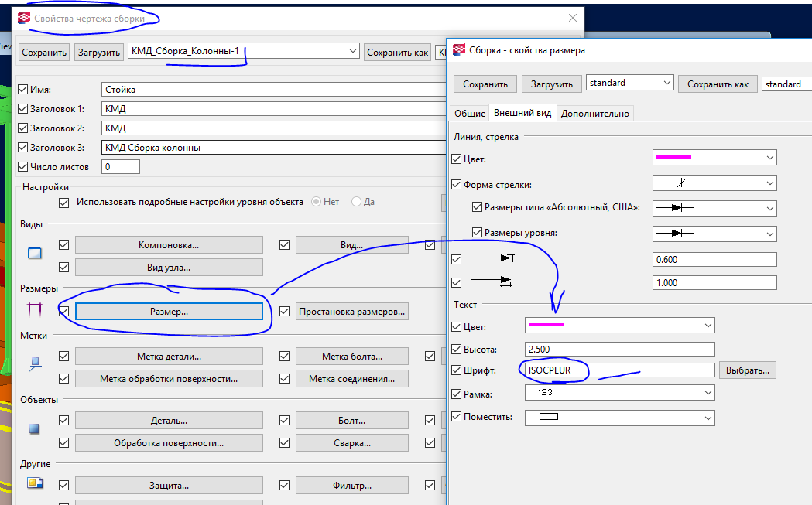Viewport: 812px width, 505px height.
Task: Click the Dimensions section icon
Action: tap(34, 310)
